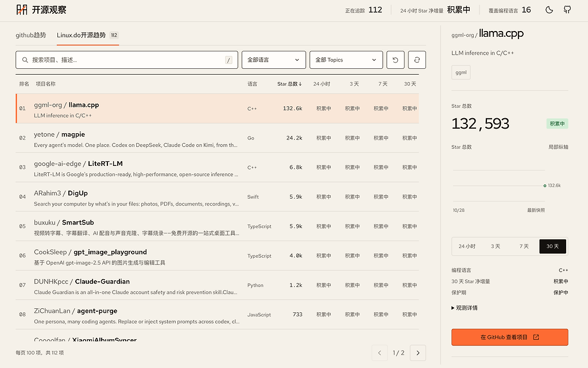
Task: Go to the previous page arrow
Action: tap(380, 352)
